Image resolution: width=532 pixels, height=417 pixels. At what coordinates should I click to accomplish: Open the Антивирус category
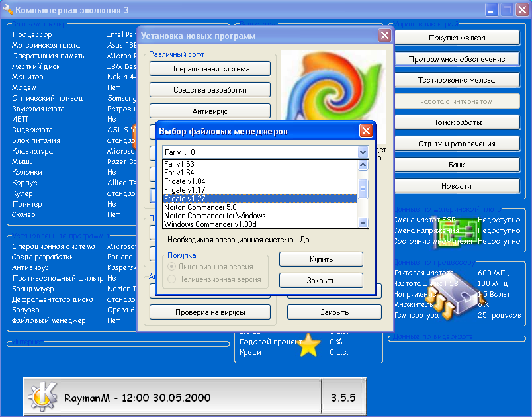[x=210, y=111]
